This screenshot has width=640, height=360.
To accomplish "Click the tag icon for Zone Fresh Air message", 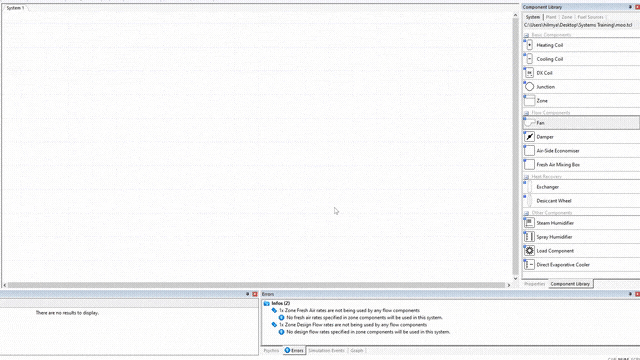I will click(x=274, y=310).
